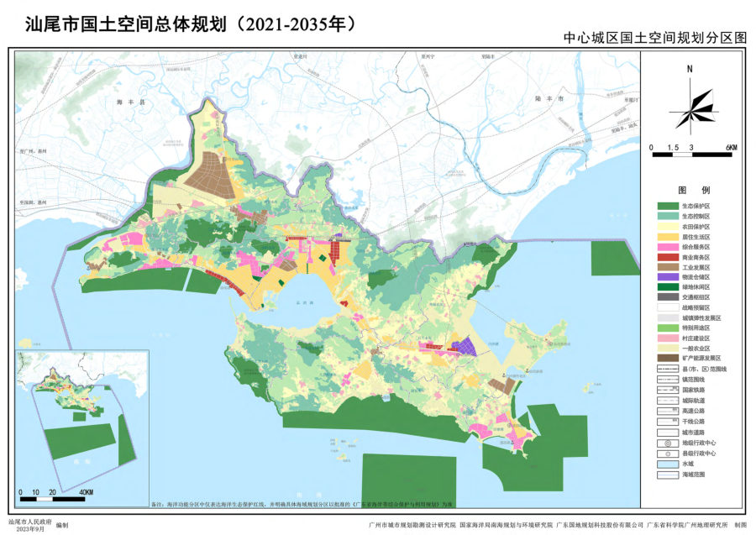756x535 pixels.
Task: Click the 农田保护区 pale yellow legend swatch
Action: point(667,226)
